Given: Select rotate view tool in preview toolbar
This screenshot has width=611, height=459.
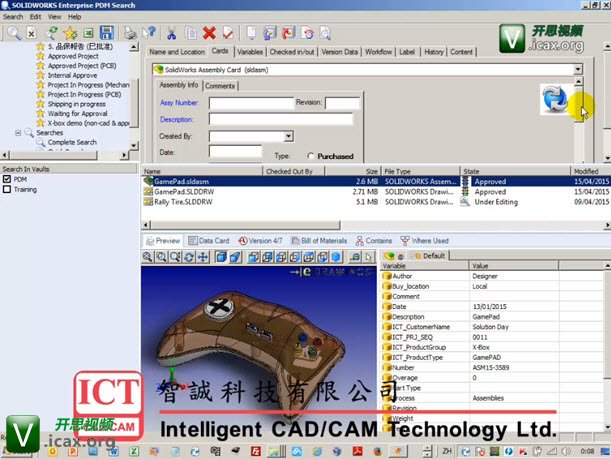Looking at the screenshot, I should 189,257.
